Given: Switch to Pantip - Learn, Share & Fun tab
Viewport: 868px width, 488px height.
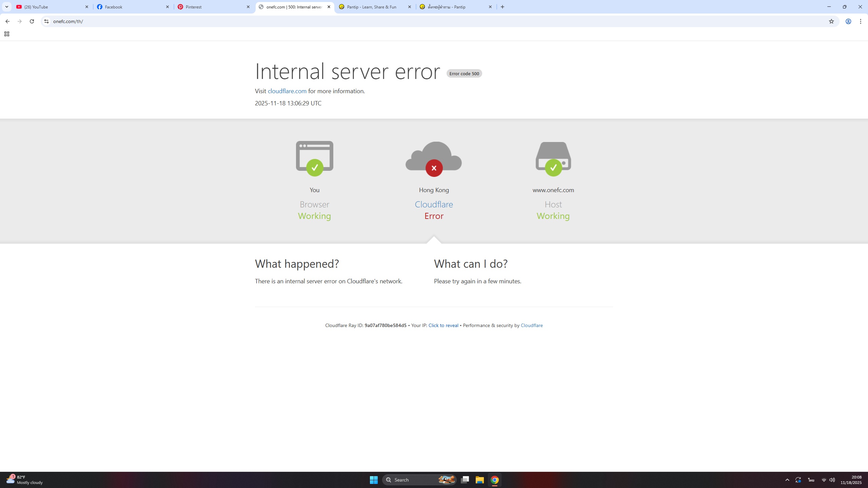Looking at the screenshot, I should point(371,7).
